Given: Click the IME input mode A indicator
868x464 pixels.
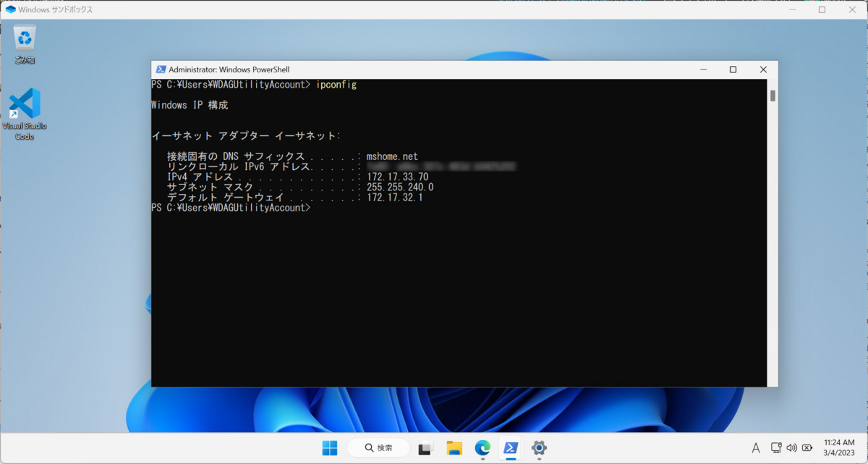Looking at the screenshot, I should (756, 448).
